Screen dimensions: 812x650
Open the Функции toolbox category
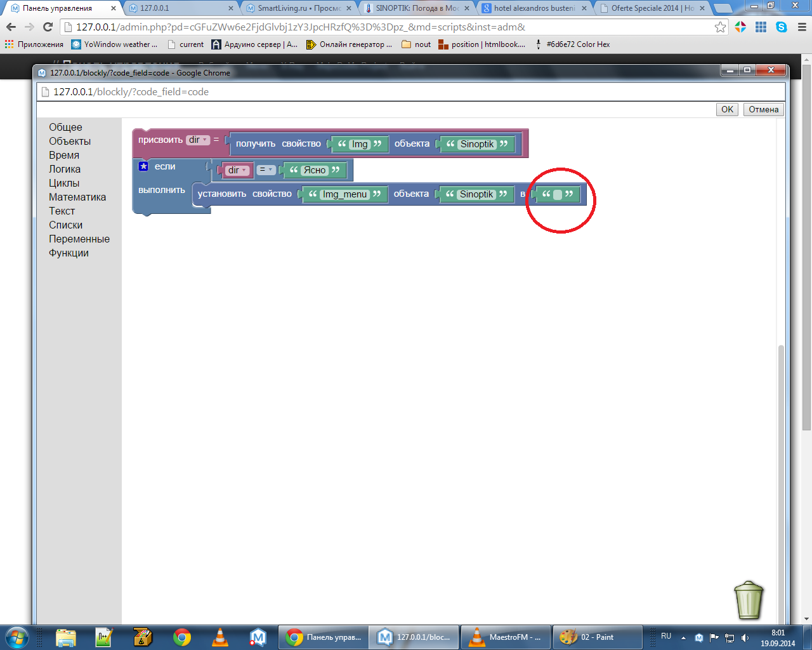[x=69, y=253]
